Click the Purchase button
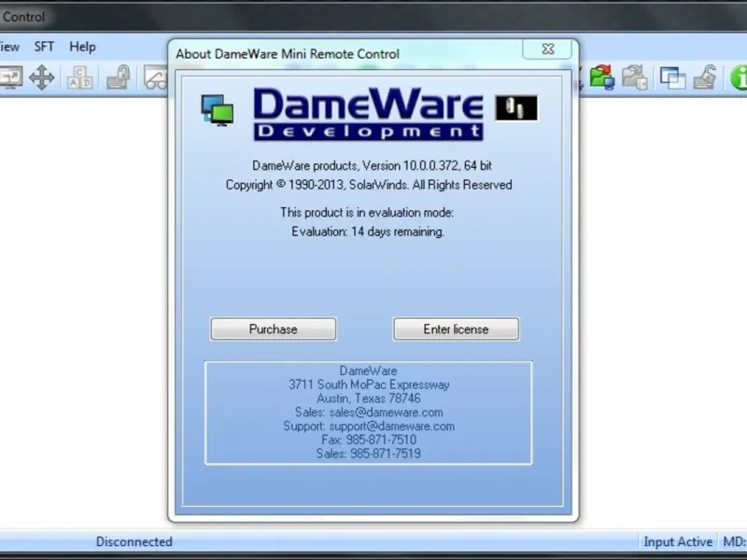The height and width of the screenshot is (560, 747). 274,329
